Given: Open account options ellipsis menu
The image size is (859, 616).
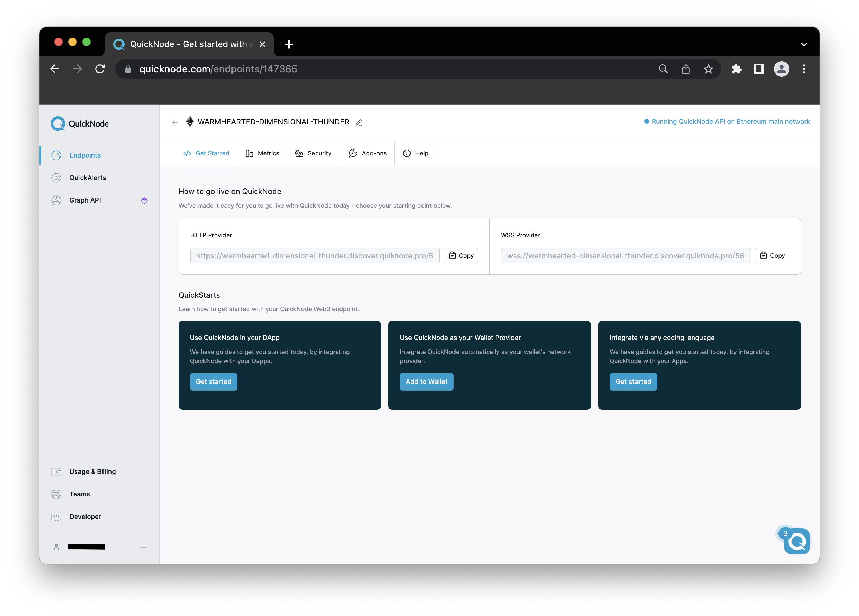Looking at the screenshot, I should tap(144, 547).
